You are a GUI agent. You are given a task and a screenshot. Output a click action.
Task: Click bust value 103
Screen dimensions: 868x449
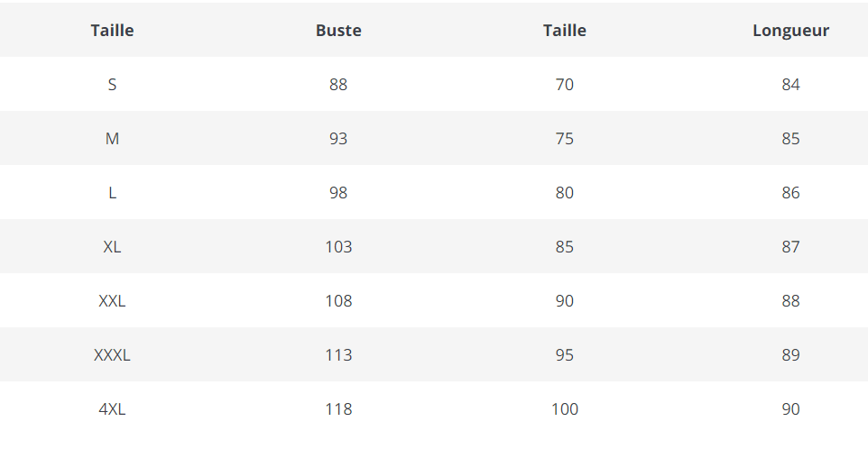click(338, 247)
